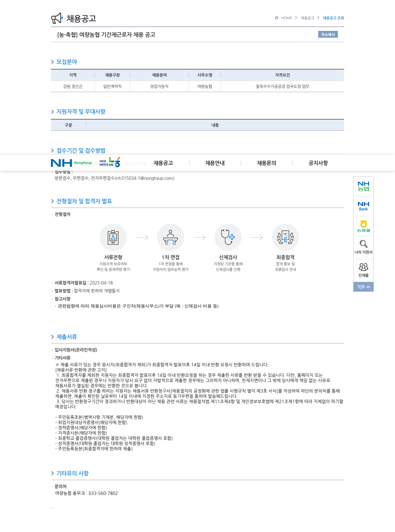Open the 채용공고 breadcrumb link
This screenshot has width=395, height=532.
pyautogui.click(x=307, y=18)
